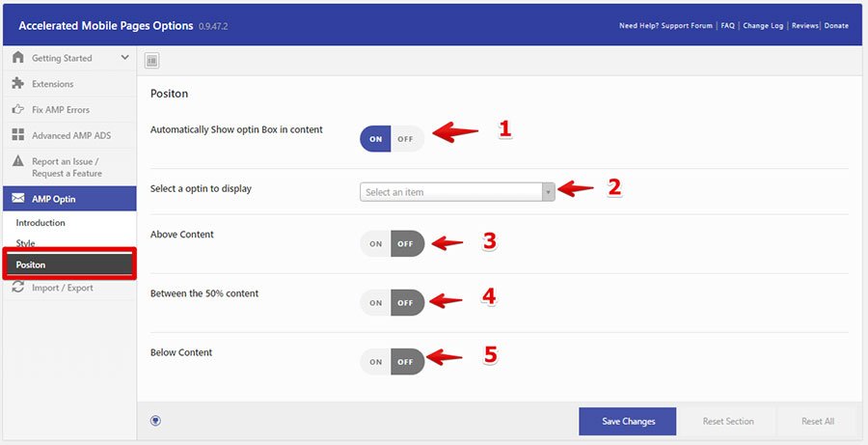Open the Introduction sub-item
Screen dimensions: 868x445
pyautogui.click(x=41, y=222)
